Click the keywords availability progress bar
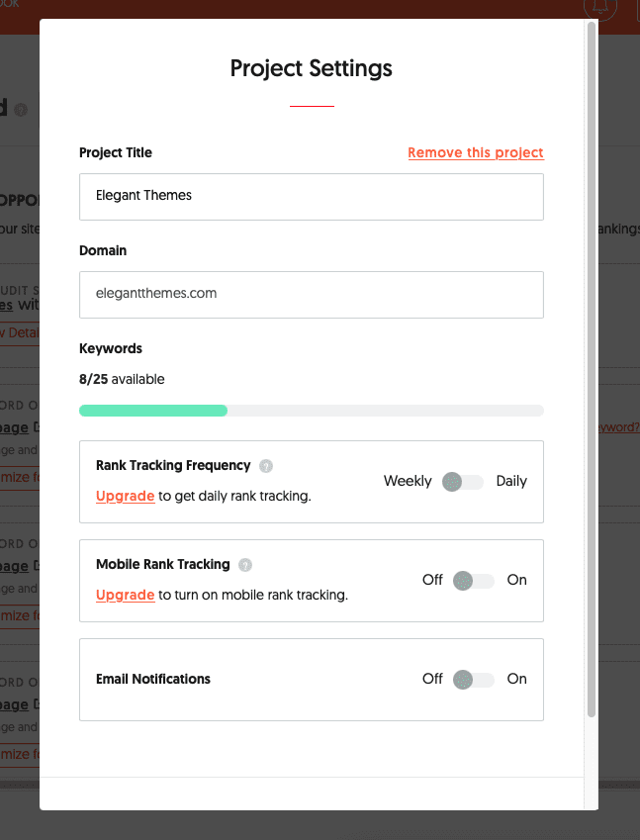This screenshot has height=840, width=640. coord(311,410)
